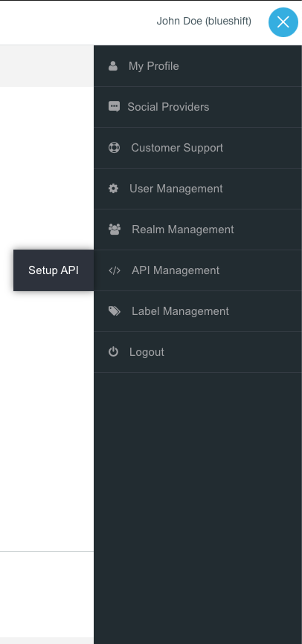Viewport: 302px width, 644px height.
Task: Click the empty dark area below Logout
Action: pyautogui.click(x=198, y=508)
